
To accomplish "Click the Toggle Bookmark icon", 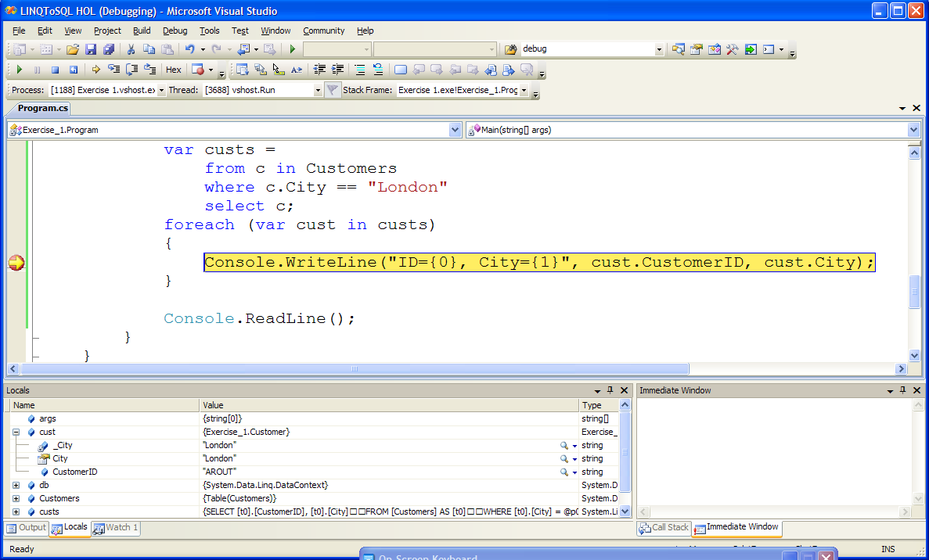I will pyautogui.click(x=401, y=70).
